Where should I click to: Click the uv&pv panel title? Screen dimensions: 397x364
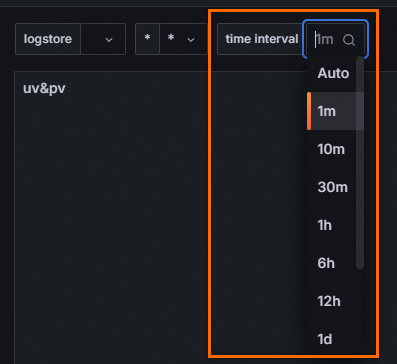44,89
